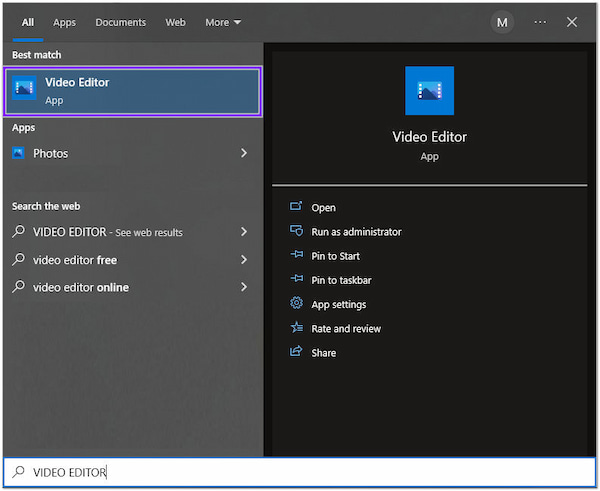Expand the Photos app arrow
The width and height of the screenshot is (600, 491).
244,153
